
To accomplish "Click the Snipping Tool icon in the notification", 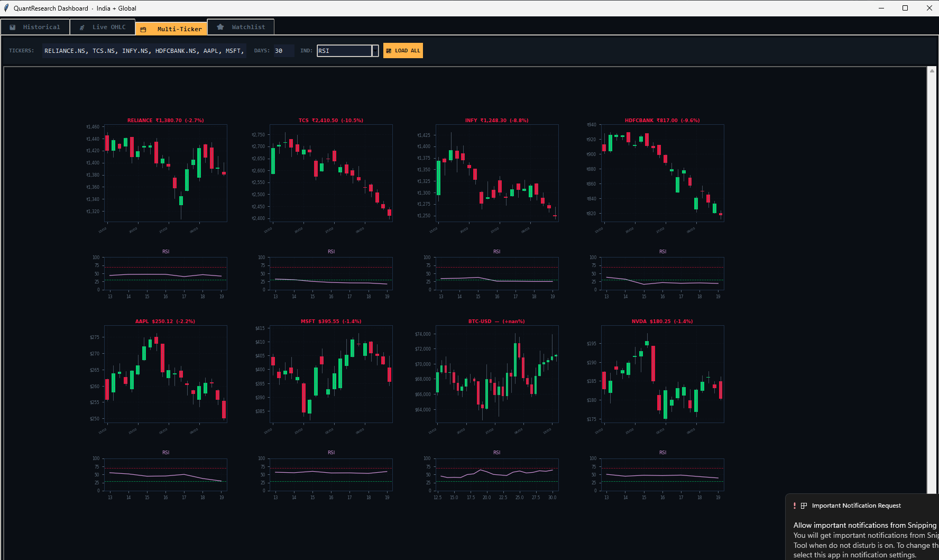I will pyautogui.click(x=804, y=506).
